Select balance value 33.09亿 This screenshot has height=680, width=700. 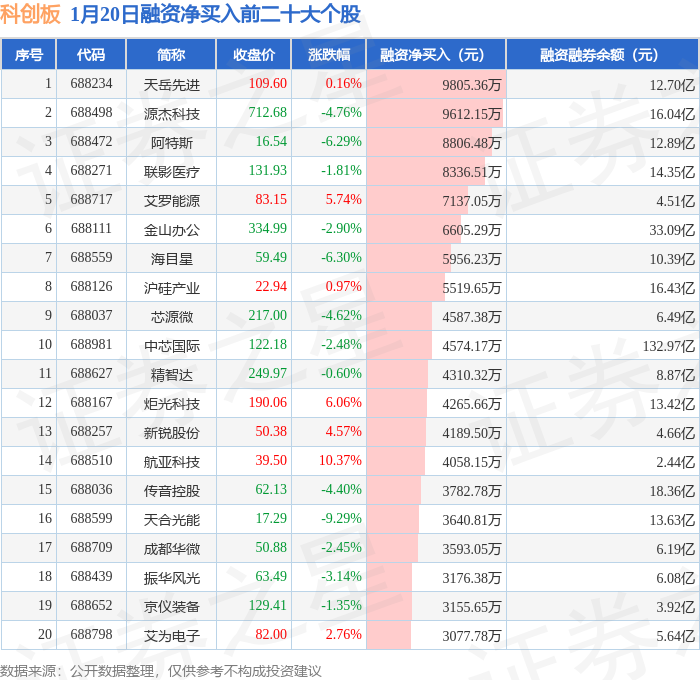tap(672, 230)
